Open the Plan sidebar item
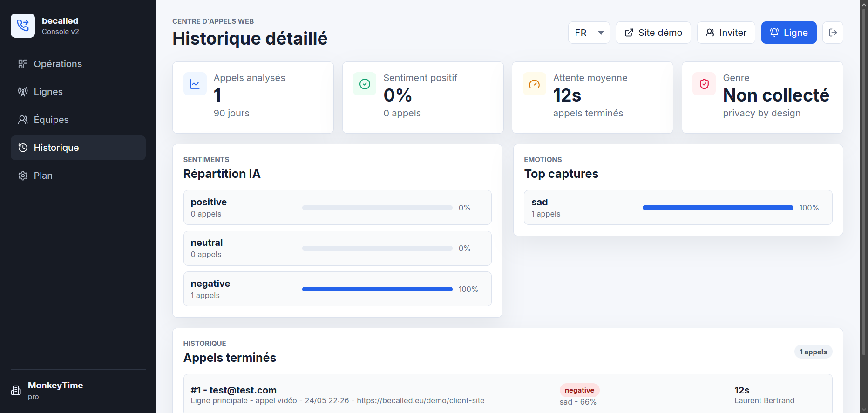The image size is (868, 413). tap(78, 176)
